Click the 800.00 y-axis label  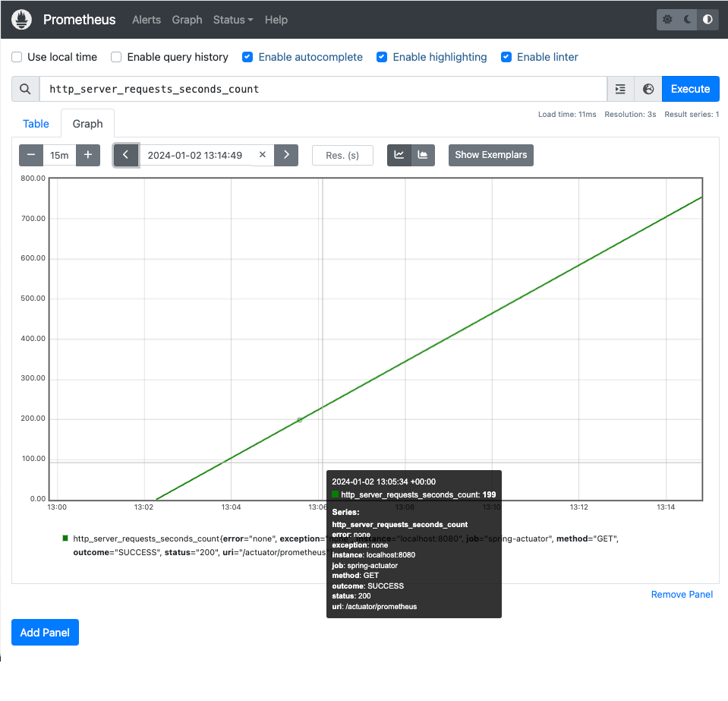tap(33, 178)
